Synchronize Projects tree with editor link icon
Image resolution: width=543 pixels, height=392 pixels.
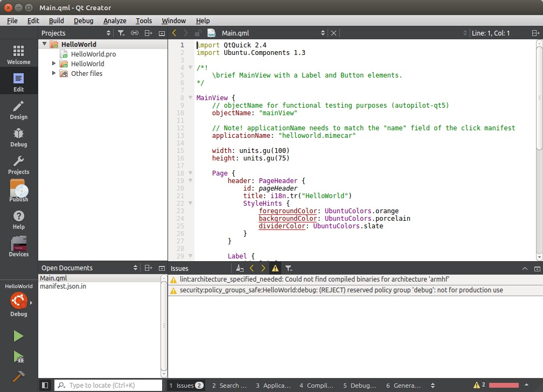(x=134, y=33)
